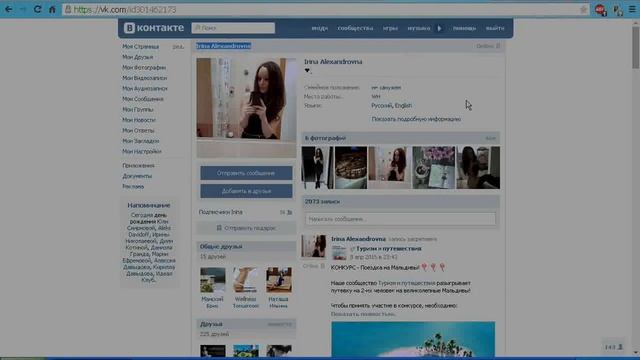Click Отправить подарок gift button
The height and width of the screenshot is (360, 640).
click(246, 228)
